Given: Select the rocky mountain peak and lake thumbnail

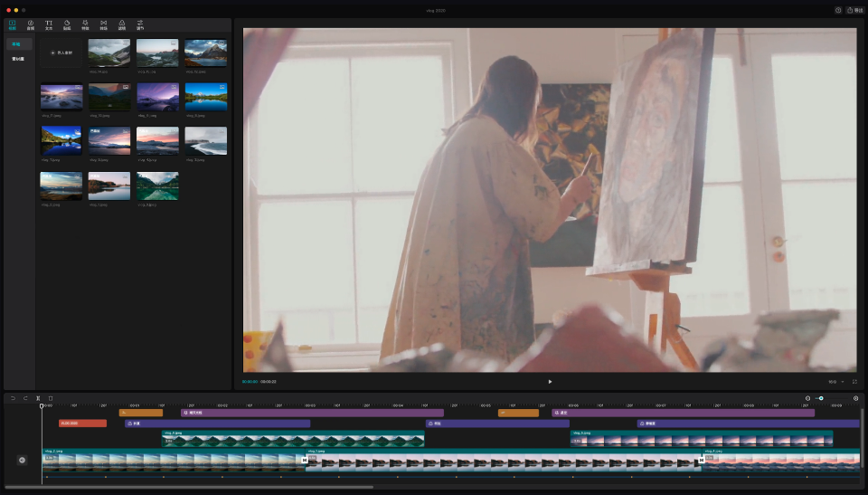Looking at the screenshot, I should (206, 52).
